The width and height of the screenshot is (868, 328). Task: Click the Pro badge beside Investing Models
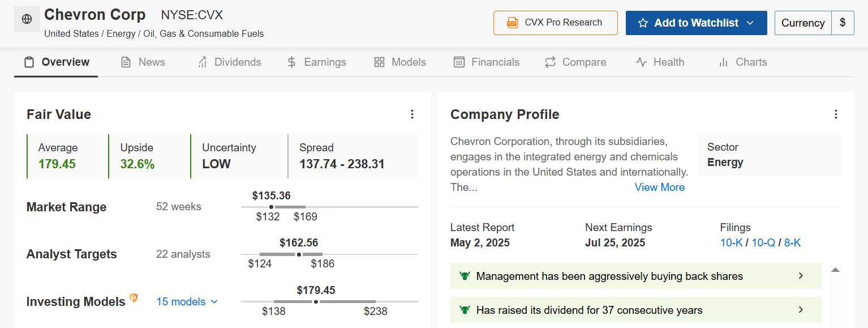(134, 298)
